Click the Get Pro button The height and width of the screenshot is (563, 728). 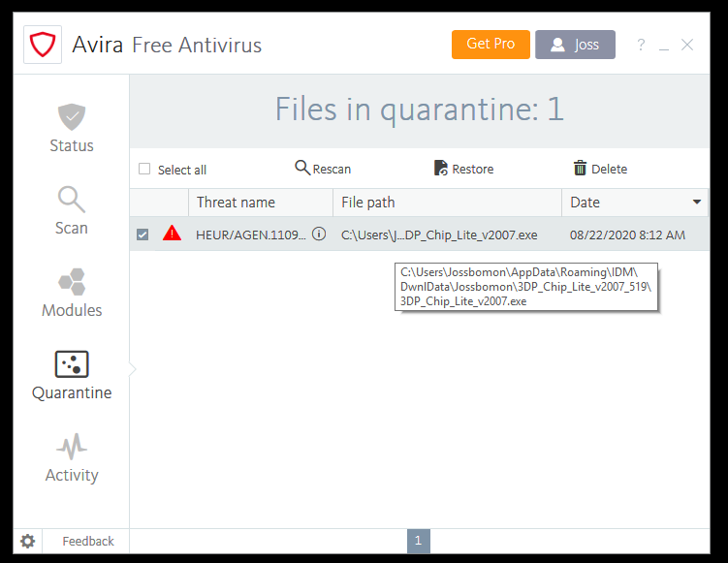pos(491,45)
